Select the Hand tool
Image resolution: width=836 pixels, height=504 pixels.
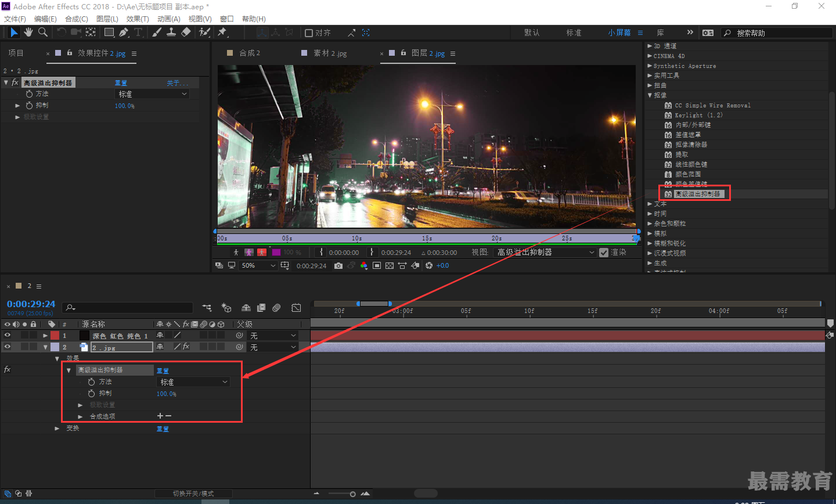tap(28, 33)
